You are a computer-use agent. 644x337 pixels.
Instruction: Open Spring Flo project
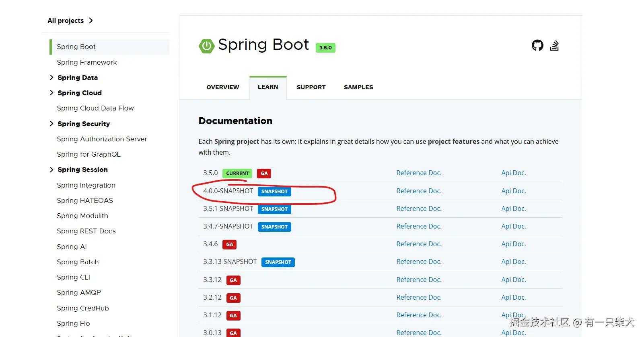coord(73,323)
